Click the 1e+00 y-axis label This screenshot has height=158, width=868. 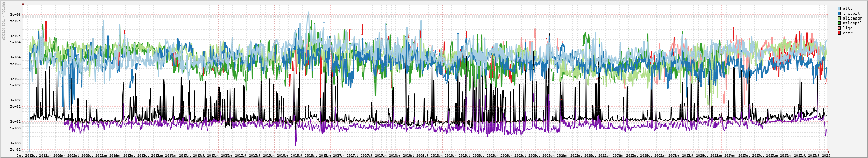pos(15,143)
